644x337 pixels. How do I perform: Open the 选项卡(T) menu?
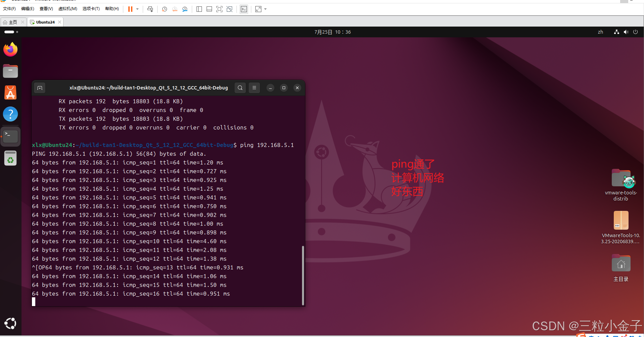[x=91, y=9]
